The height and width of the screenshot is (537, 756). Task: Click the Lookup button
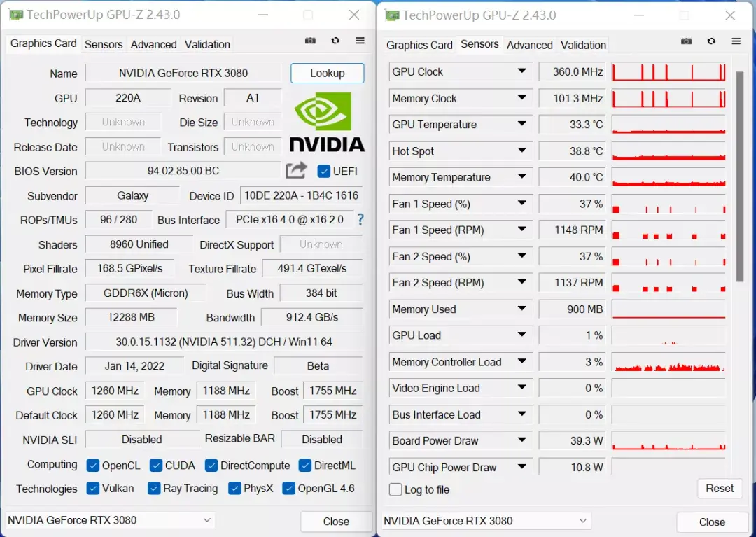click(x=327, y=73)
